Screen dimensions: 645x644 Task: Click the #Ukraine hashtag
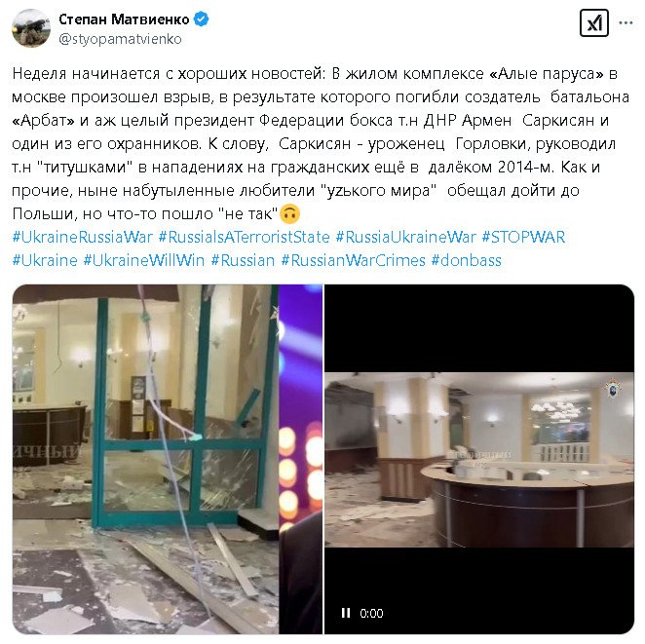click(x=45, y=261)
